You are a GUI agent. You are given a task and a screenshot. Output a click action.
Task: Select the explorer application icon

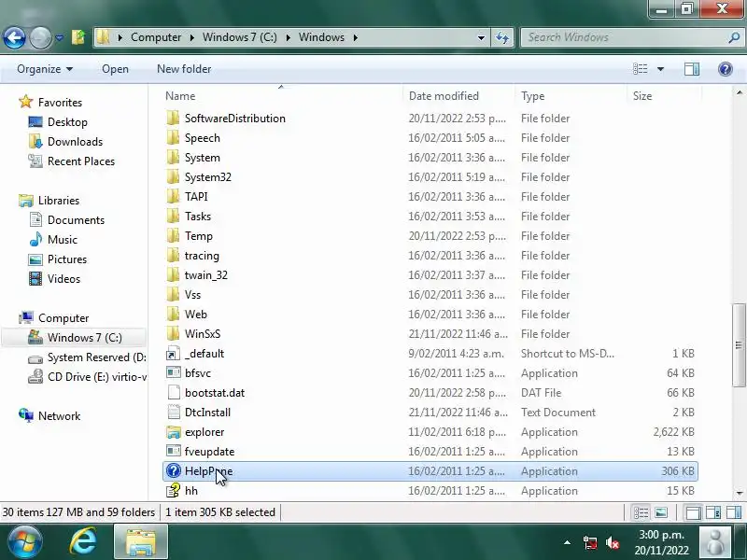pos(173,432)
